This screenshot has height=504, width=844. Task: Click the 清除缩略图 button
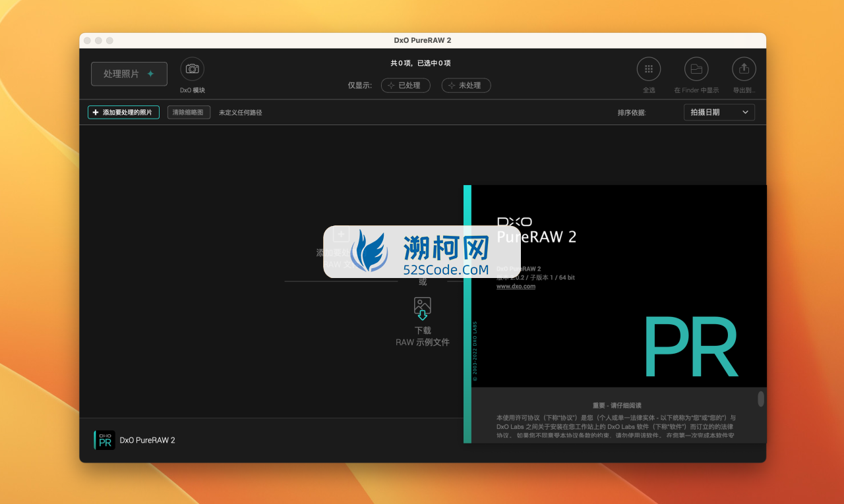(x=189, y=113)
